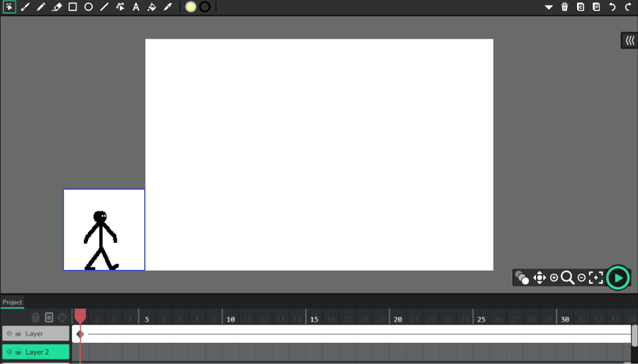Viewport: 638px width, 364px height.
Task: Toggle lock on Layer 2
Action: (x=18, y=352)
